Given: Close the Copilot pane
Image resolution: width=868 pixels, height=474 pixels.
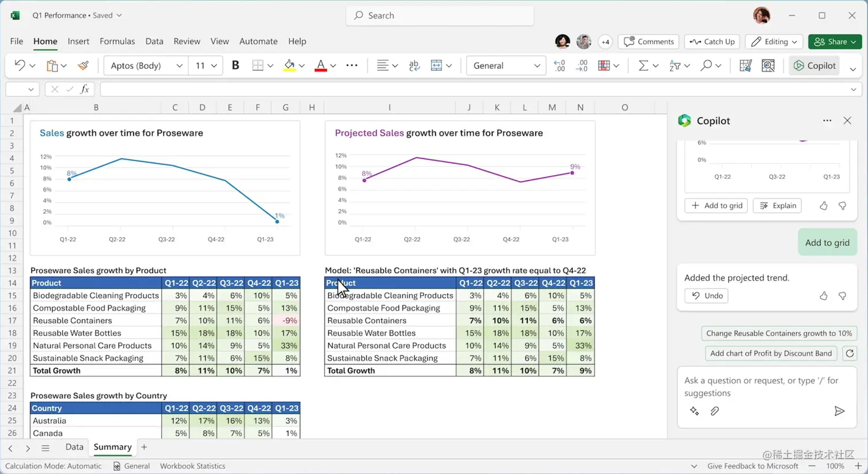Looking at the screenshot, I should pyautogui.click(x=847, y=121).
